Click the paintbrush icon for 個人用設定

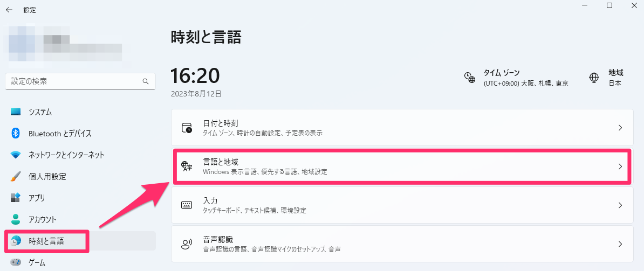16,177
